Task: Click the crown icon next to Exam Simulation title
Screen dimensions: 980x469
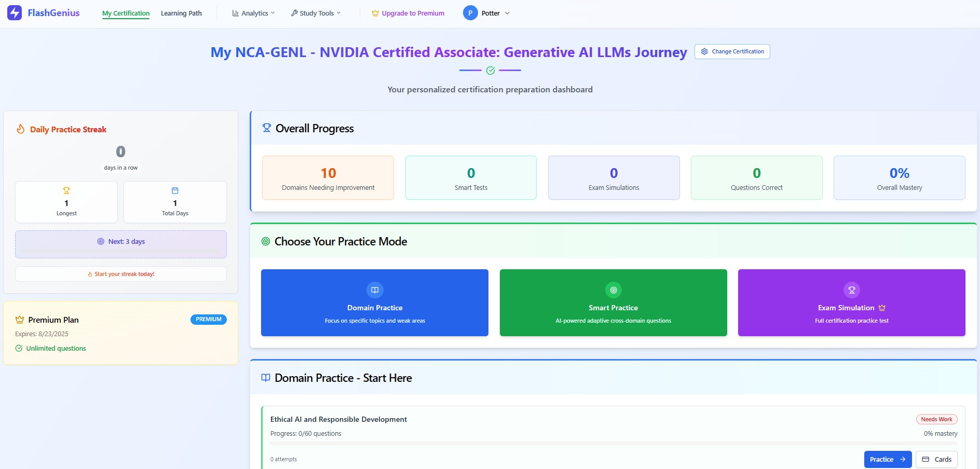Action: [882, 308]
